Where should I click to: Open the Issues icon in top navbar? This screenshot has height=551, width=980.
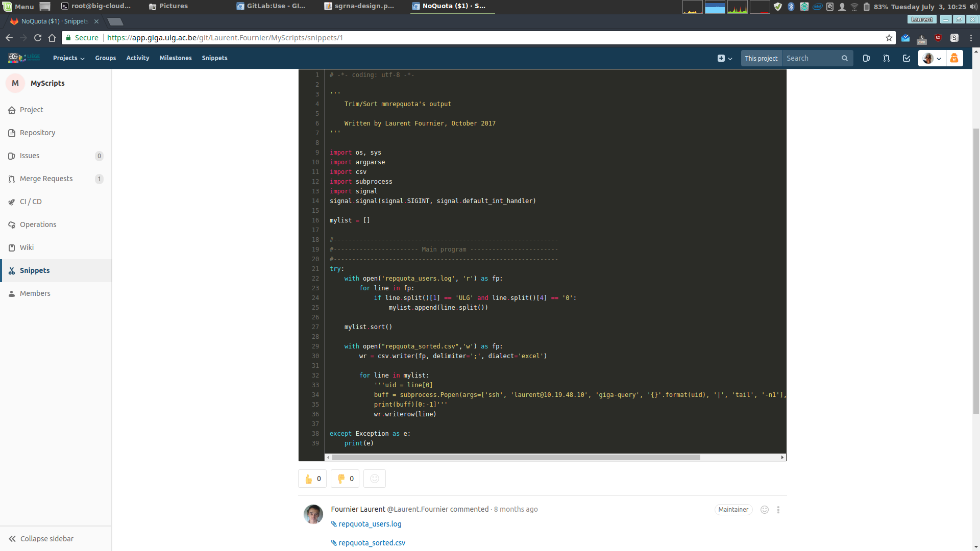866,58
